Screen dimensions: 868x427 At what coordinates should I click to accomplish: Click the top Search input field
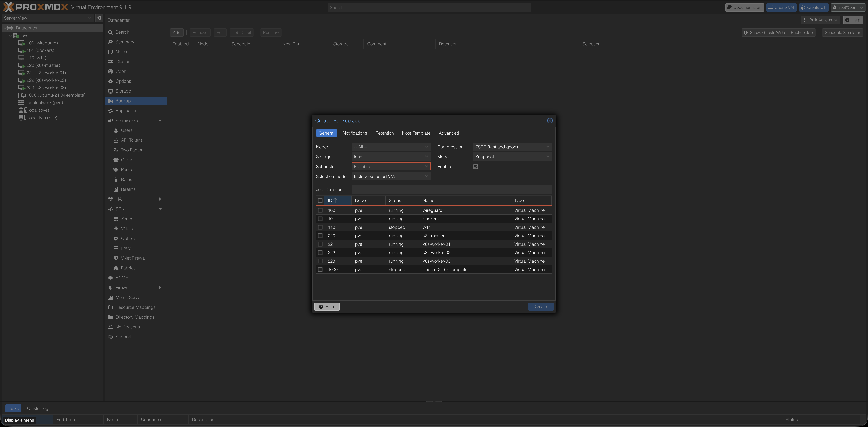tap(429, 7)
